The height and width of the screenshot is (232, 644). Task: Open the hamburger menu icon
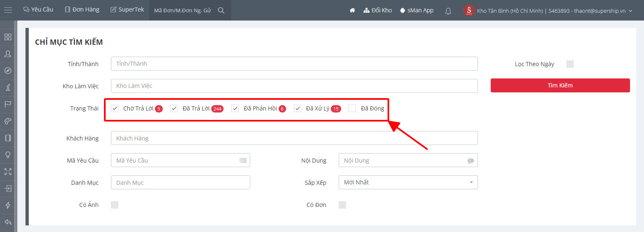point(8,10)
